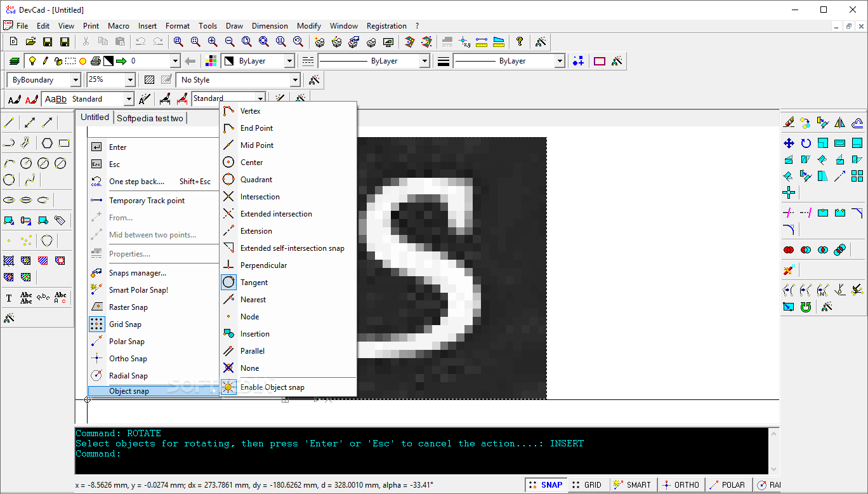
Task: Select the single line draw tool
Action: (x=9, y=123)
